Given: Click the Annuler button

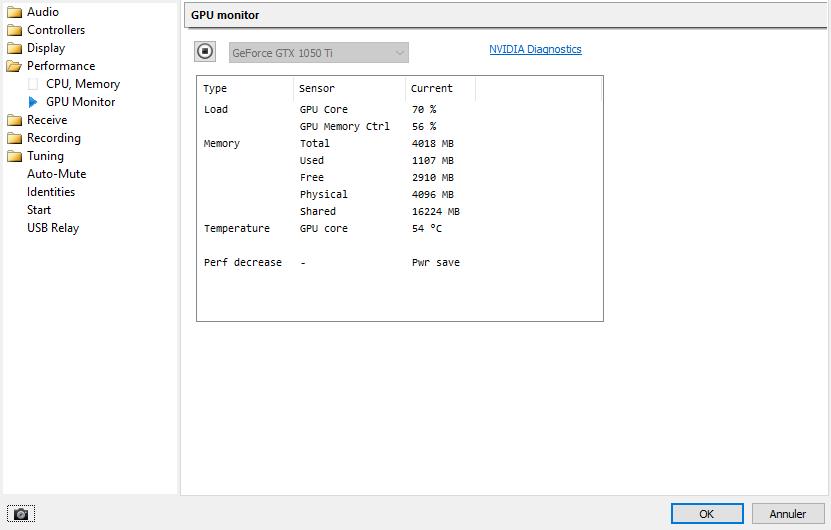Looking at the screenshot, I should pyautogui.click(x=787, y=514).
